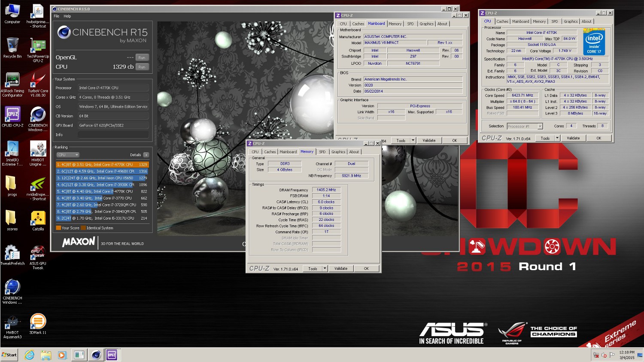Viewport: 644px width, 362px height.
Task: Click the Core Speed 6423.71 MHz value
Action: (x=522, y=96)
